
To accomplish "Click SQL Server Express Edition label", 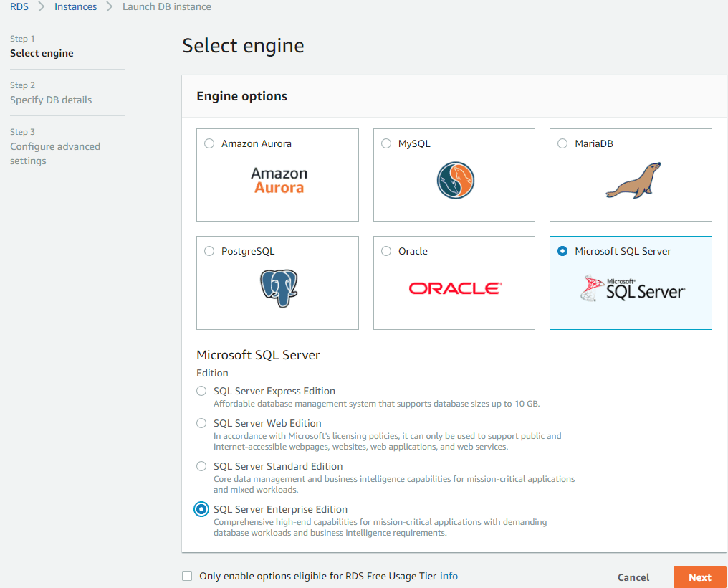I will [x=274, y=391].
